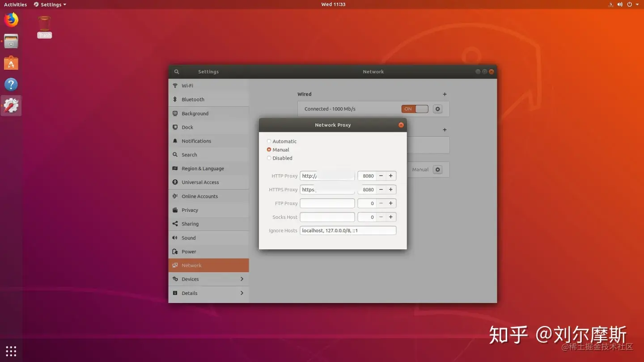Close the Network Proxy dialog
The width and height of the screenshot is (644, 362).
click(x=401, y=125)
